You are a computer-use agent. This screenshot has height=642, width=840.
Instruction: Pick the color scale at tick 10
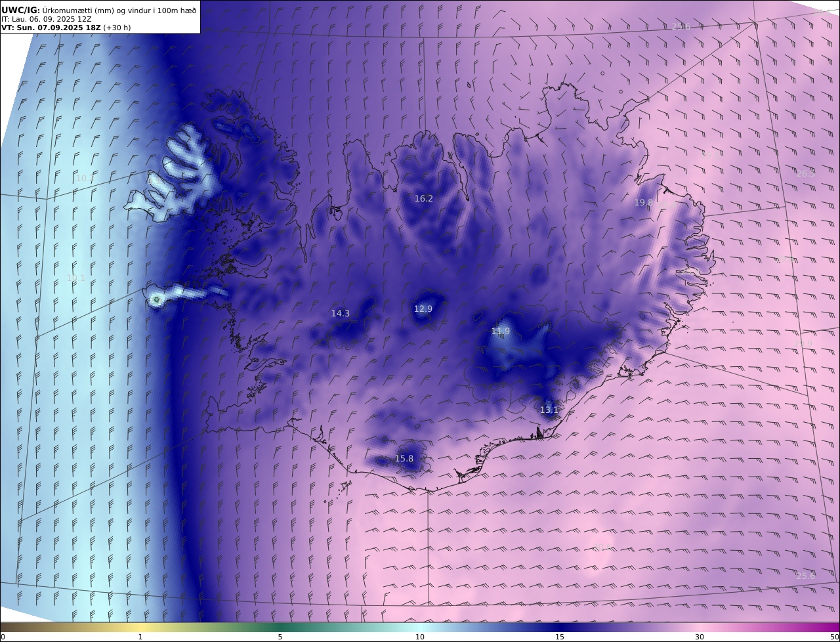click(x=420, y=627)
